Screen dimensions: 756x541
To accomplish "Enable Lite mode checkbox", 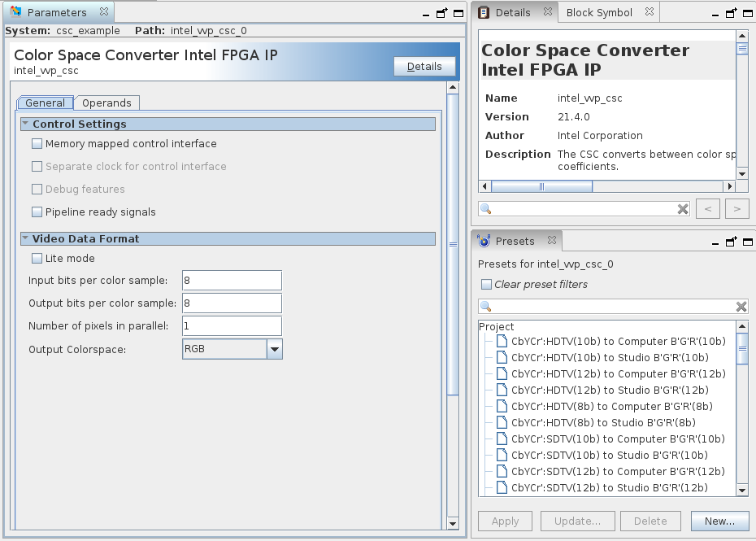I will pos(37,259).
